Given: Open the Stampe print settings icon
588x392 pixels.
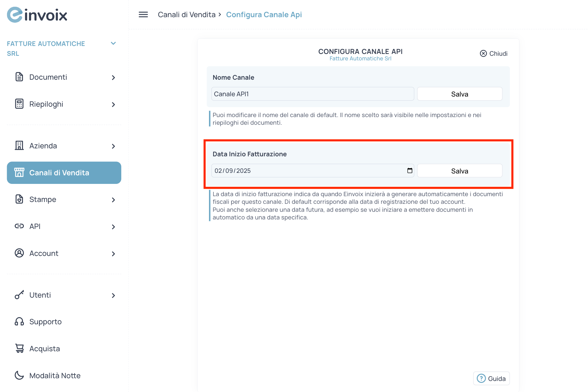Looking at the screenshot, I should click(x=19, y=199).
